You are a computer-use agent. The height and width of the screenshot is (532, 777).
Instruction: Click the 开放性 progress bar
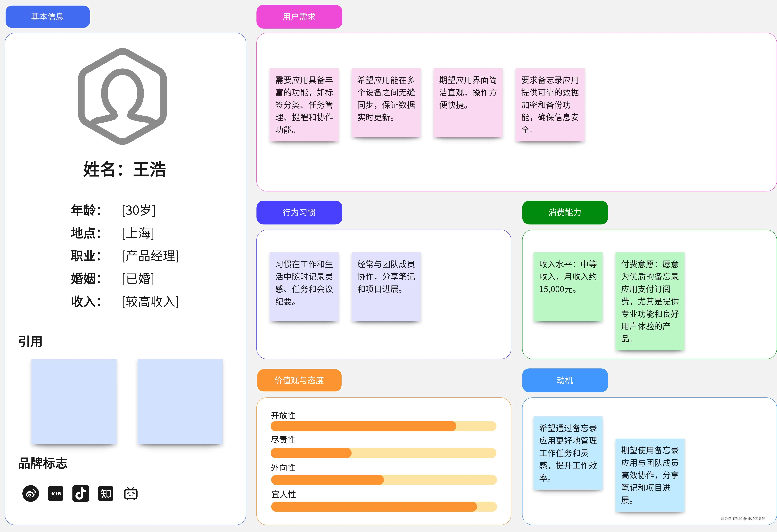coord(384,426)
